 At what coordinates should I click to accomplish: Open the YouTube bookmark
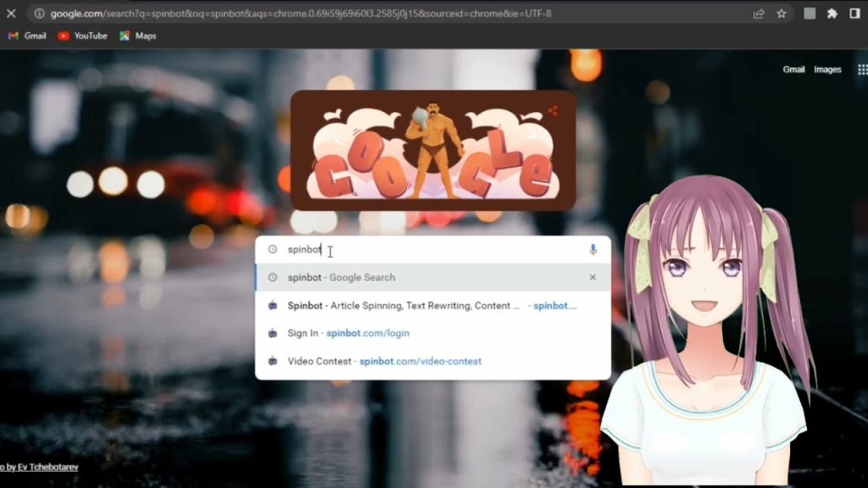coord(82,36)
